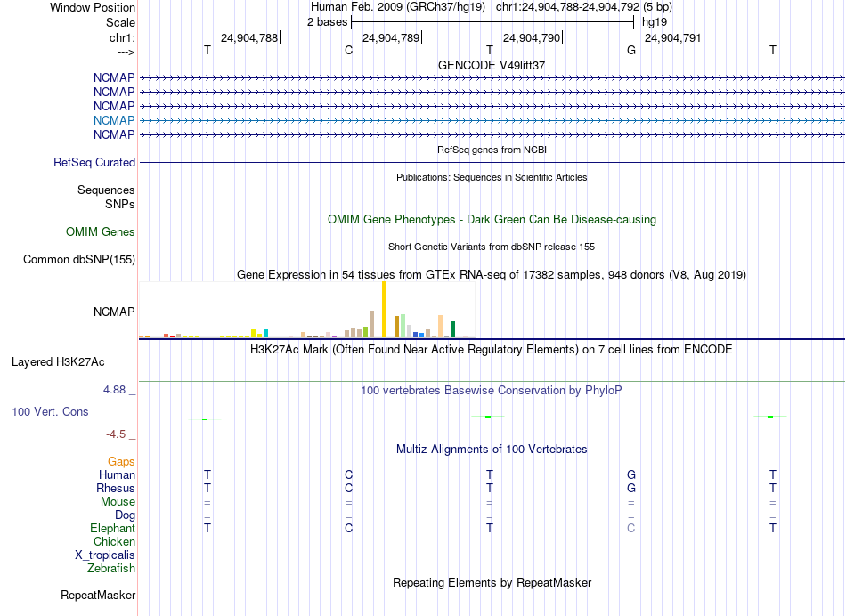Click the Layered H3K27Ac label
Image resolution: width=846 pixels, height=616 pixels.
click(x=58, y=362)
